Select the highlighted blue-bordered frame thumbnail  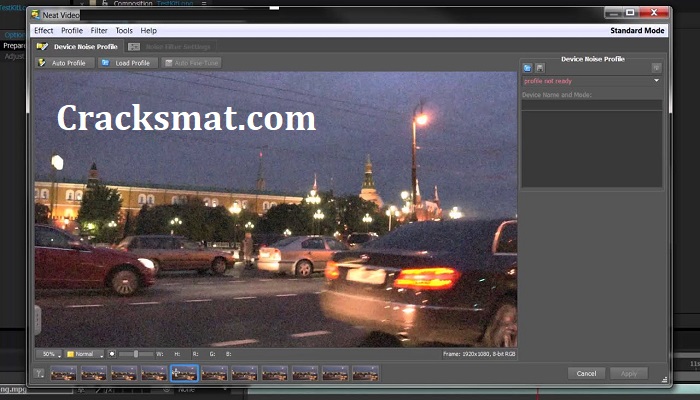pyautogui.click(x=184, y=373)
